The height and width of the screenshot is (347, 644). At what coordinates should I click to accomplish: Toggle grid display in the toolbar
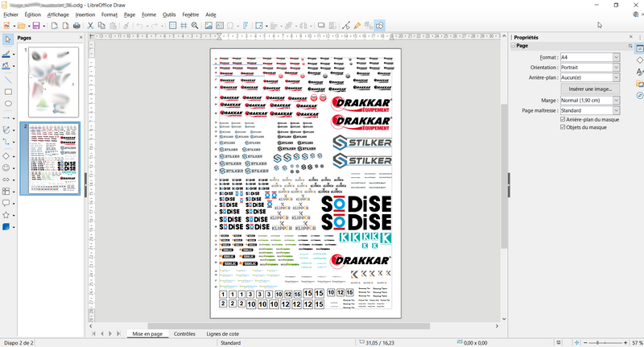pyautogui.click(x=172, y=26)
